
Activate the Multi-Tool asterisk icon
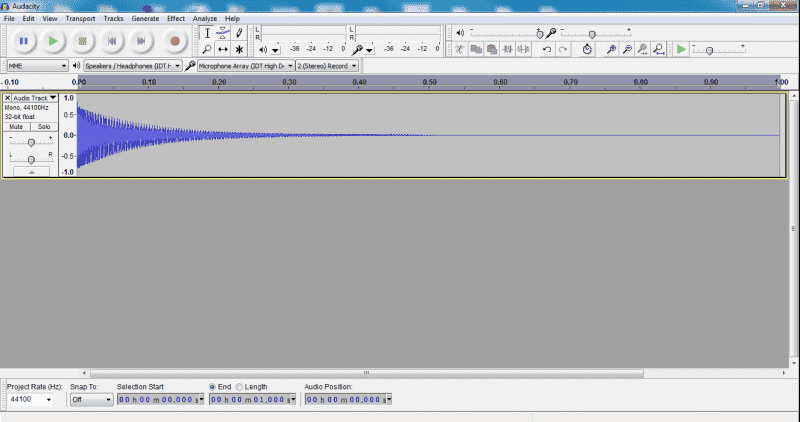239,49
